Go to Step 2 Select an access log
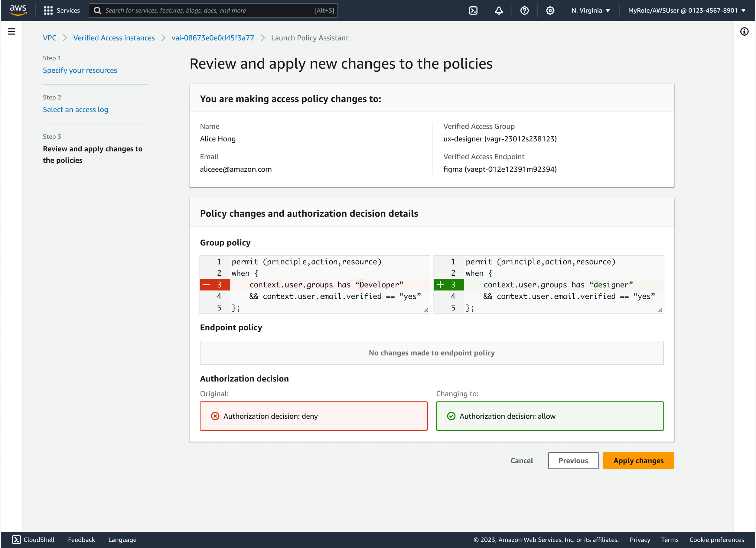756x548 pixels. 75,110
